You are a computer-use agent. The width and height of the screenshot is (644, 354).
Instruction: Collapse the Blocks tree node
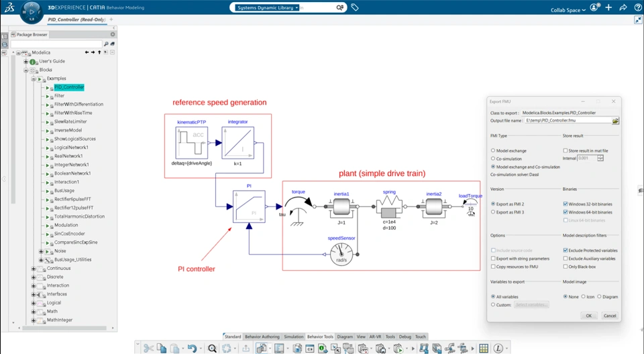coord(26,70)
